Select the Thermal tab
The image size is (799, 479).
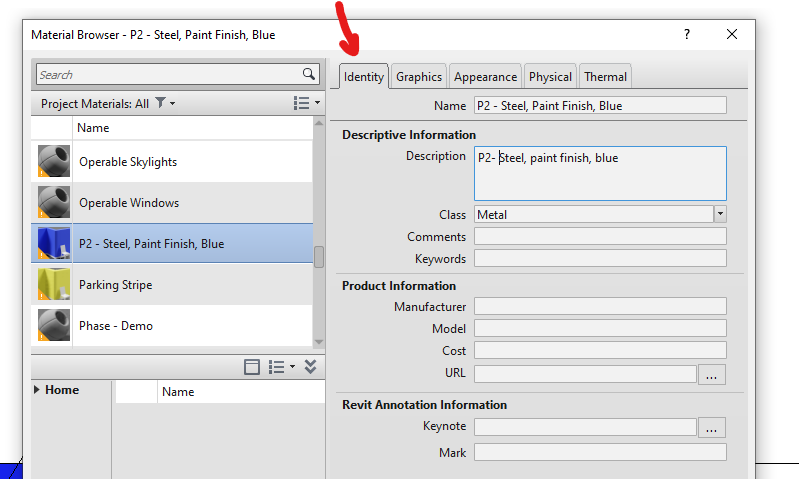(605, 77)
